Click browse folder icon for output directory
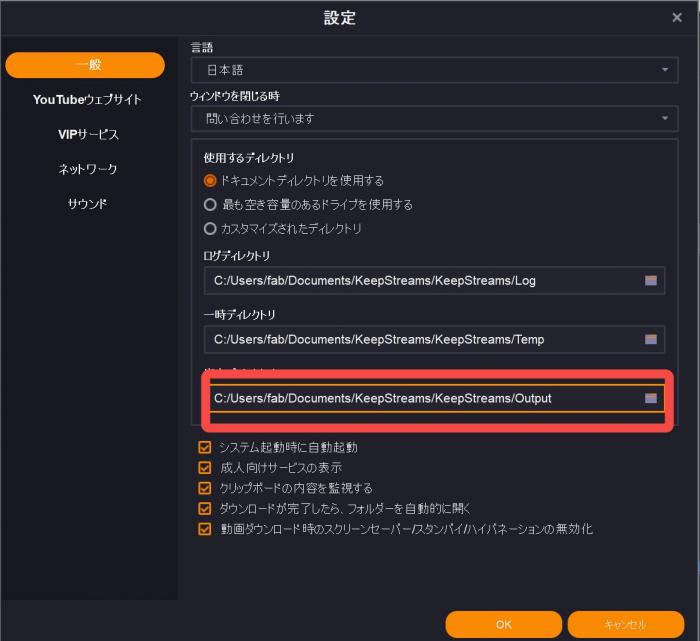 (x=651, y=398)
